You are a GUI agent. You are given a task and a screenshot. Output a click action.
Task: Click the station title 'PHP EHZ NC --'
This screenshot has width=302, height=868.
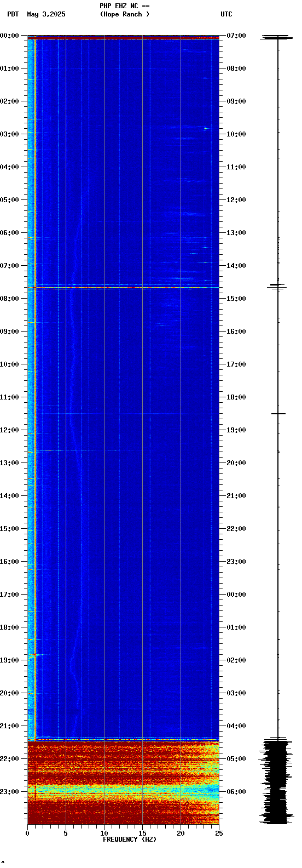[x=125, y=6]
